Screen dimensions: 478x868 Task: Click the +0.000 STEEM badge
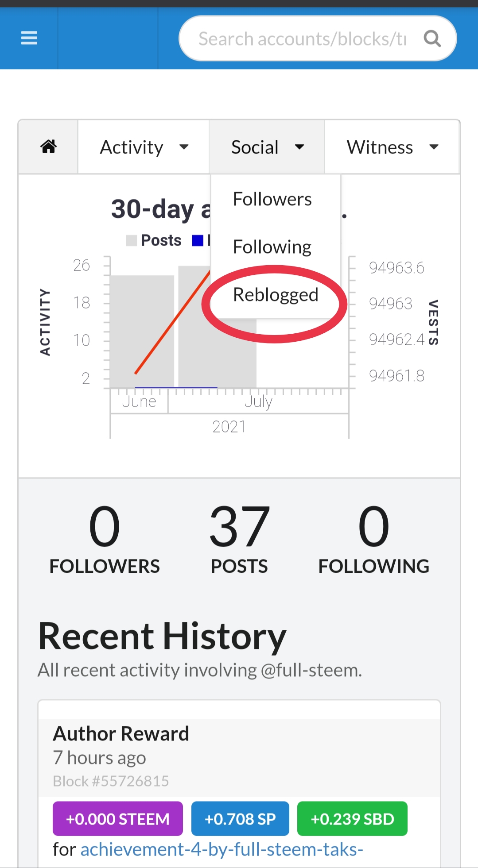point(118,819)
